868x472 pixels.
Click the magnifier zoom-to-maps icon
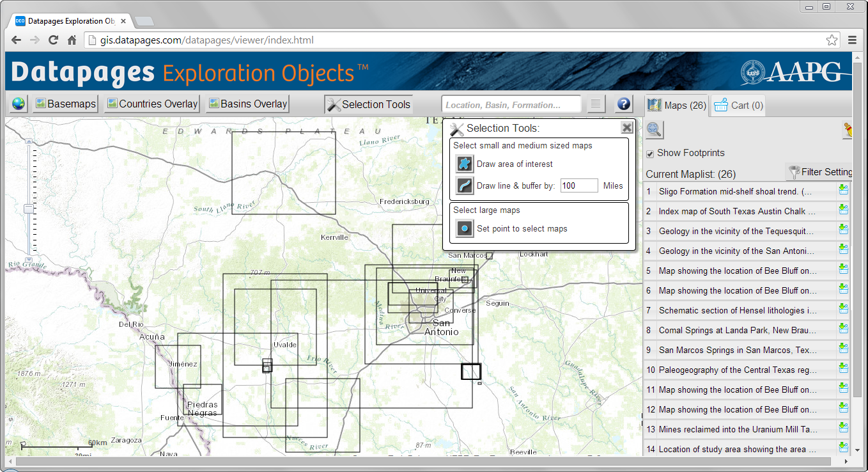point(655,129)
